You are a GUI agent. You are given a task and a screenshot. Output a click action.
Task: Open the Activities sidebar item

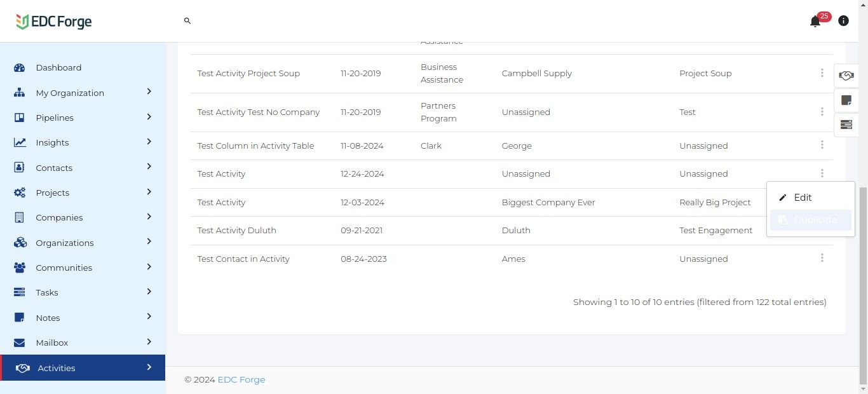[x=56, y=368]
